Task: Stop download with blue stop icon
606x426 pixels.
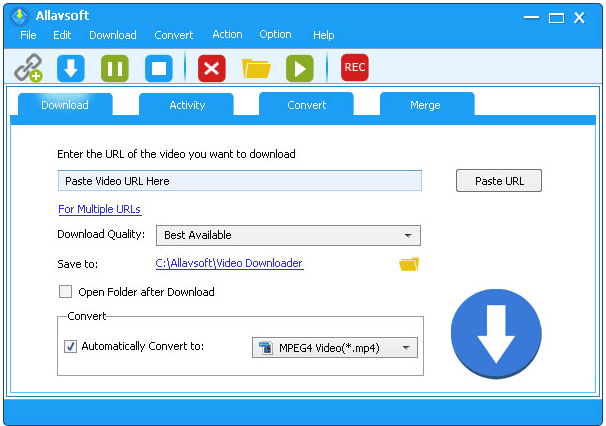Action: (158, 68)
